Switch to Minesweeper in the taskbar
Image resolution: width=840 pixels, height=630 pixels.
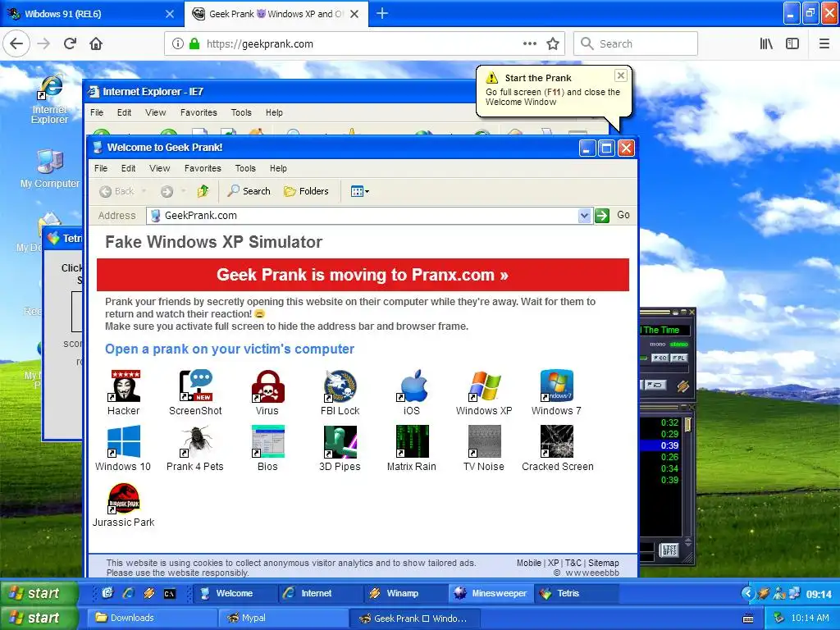pos(491,593)
